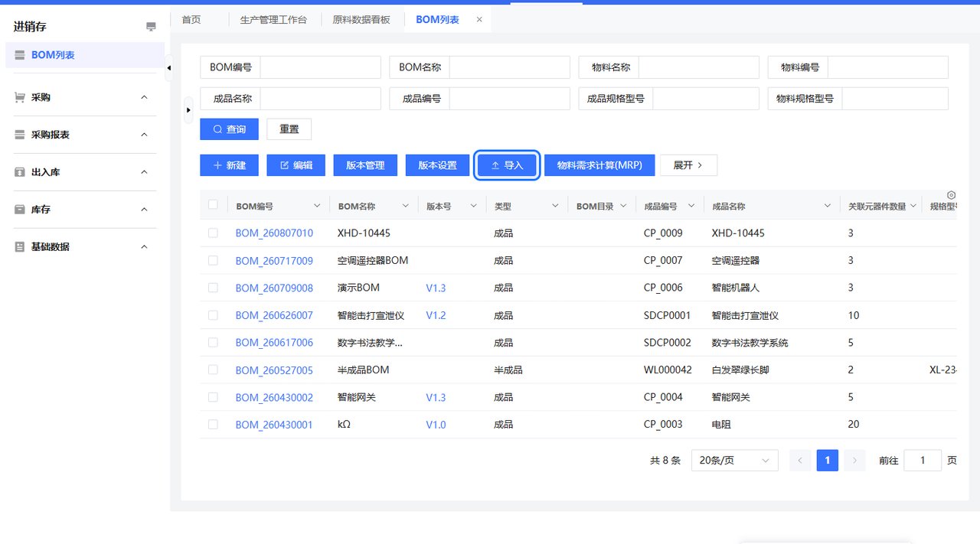Click into the 成品规格型号 search field
This screenshot has width=980, height=544.
[705, 99]
